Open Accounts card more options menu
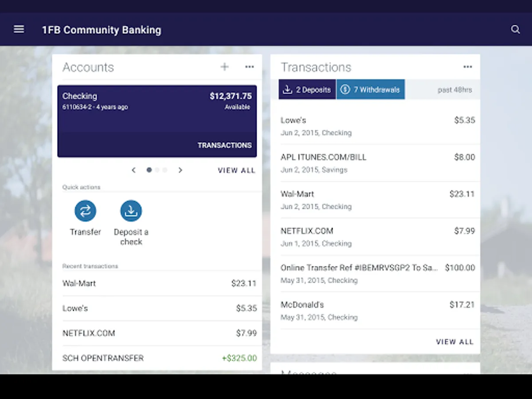The height and width of the screenshot is (399, 532). tap(250, 67)
